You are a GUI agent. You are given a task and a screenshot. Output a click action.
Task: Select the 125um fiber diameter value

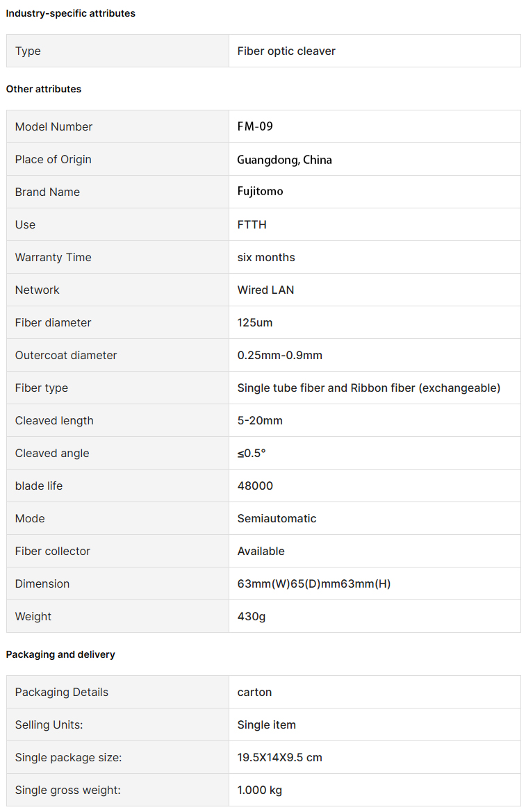254,322
